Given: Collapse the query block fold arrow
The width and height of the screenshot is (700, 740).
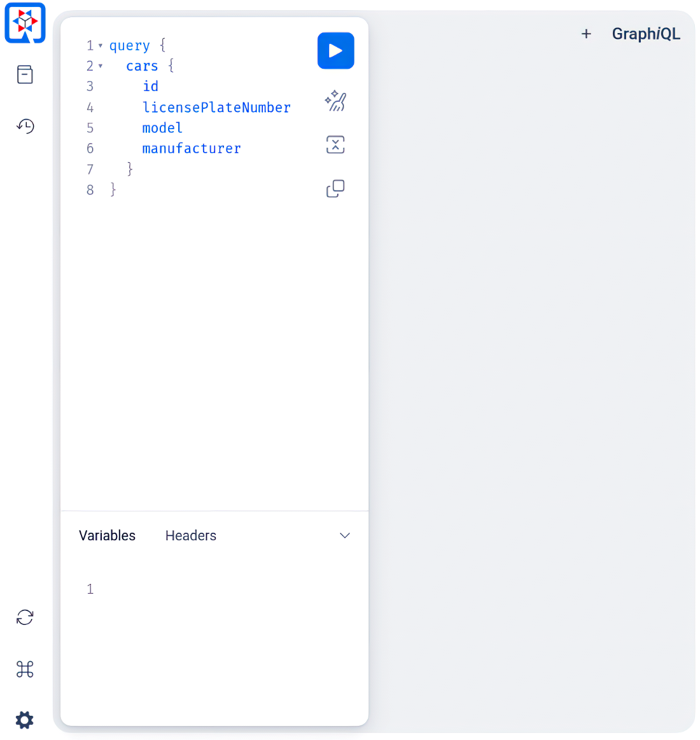Looking at the screenshot, I should click(101, 46).
